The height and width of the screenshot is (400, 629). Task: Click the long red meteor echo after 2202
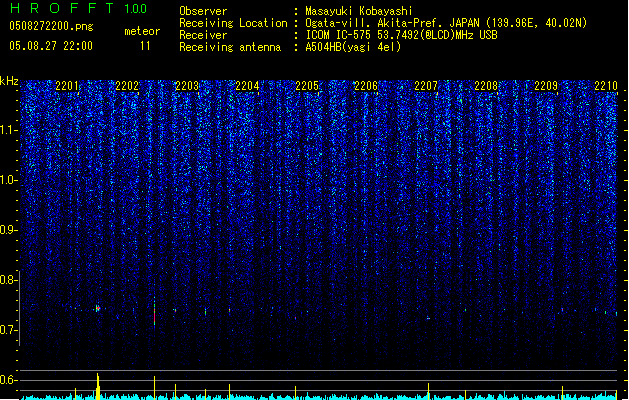tap(154, 312)
